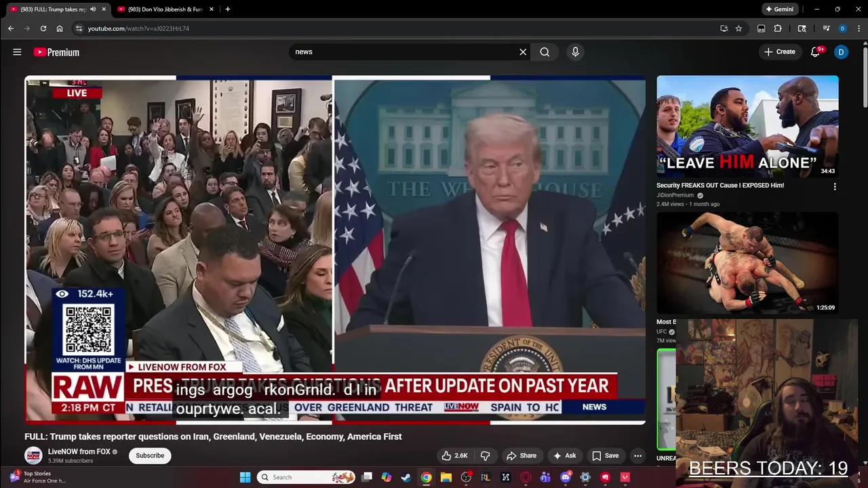Open File Explorer from the taskbar

446,477
